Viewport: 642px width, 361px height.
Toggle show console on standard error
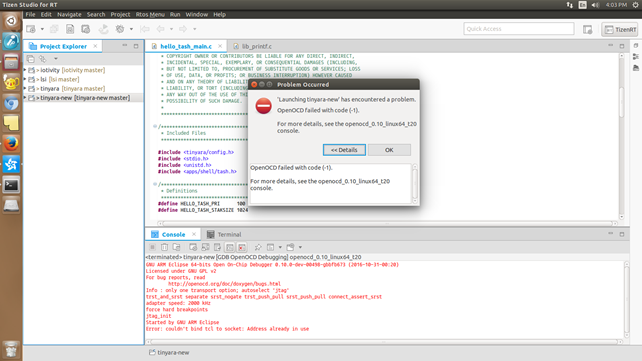pos(242,247)
